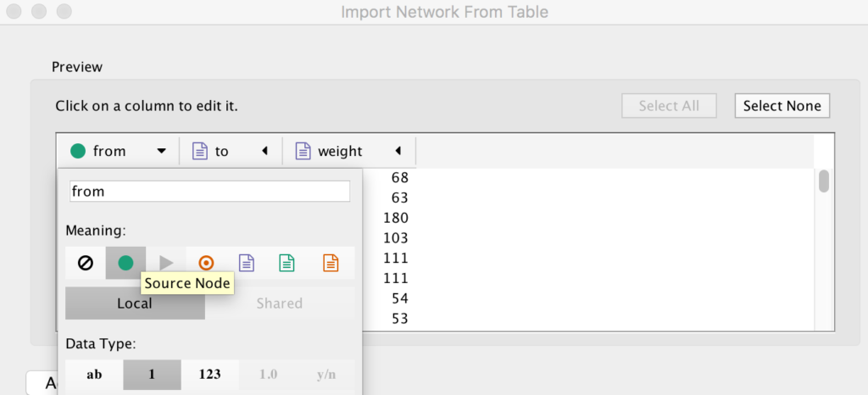868x395 pixels.
Task: Click the document icon on 'weight' column
Action: [x=303, y=151]
